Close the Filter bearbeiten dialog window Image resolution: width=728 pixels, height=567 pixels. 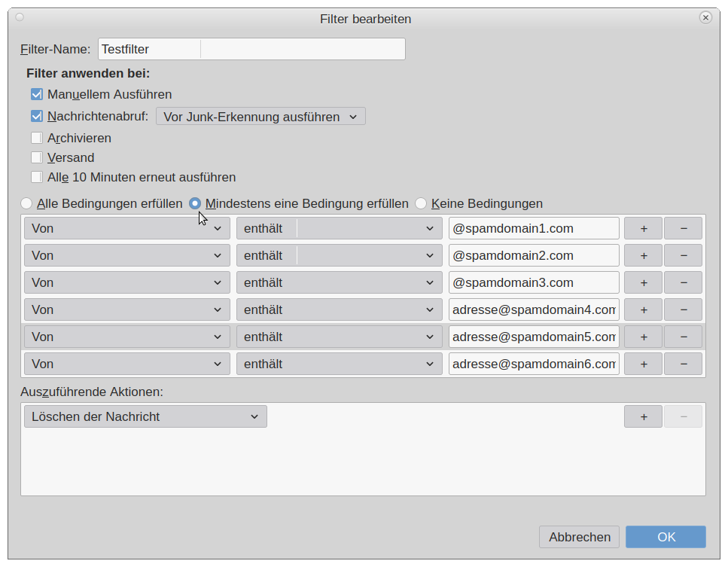[705, 17]
